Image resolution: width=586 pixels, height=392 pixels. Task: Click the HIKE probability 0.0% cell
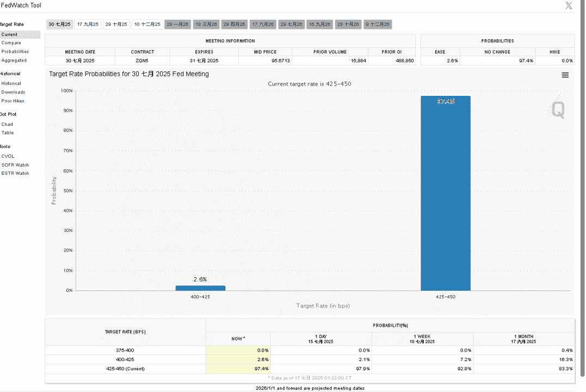tap(555, 60)
